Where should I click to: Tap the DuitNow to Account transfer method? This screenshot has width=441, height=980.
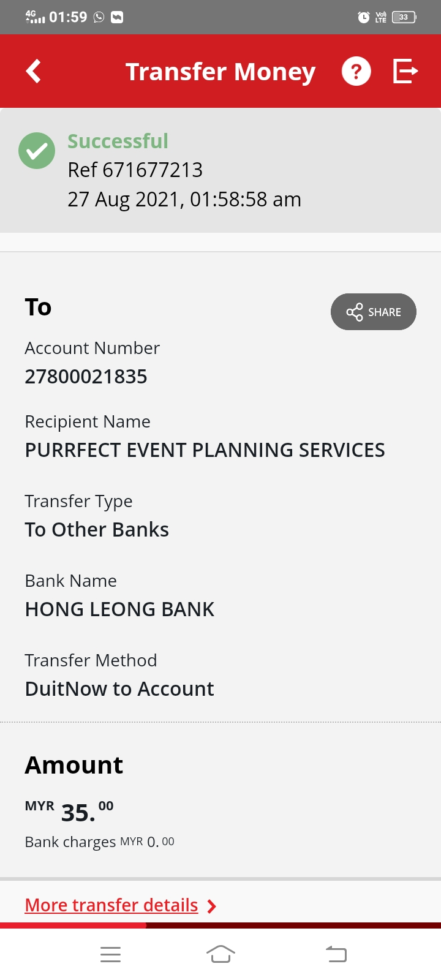point(119,689)
